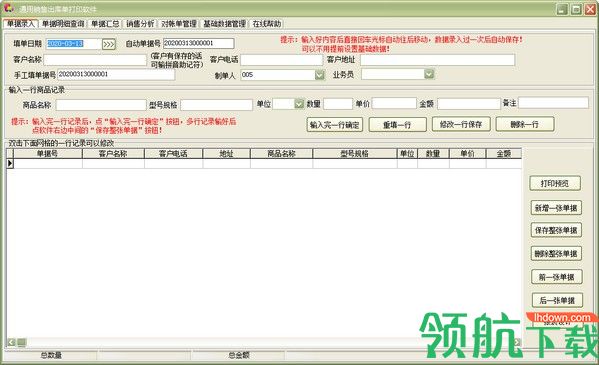This screenshot has height=365, width=599.
Task: Open the 在线帮助 tab
Action: pos(267,24)
